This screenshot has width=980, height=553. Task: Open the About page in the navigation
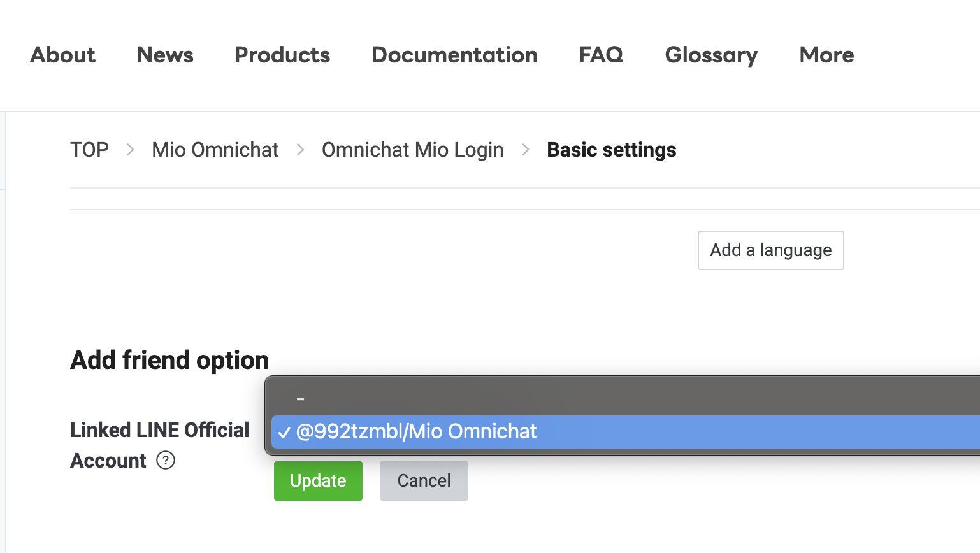click(x=63, y=55)
